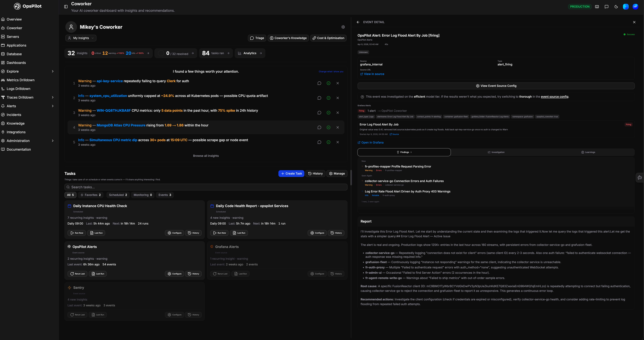Click back arrow in Event Detail panel
Image resolution: width=644 pixels, height=340 pixels.
pyautogui.click(x=358, y=22)
